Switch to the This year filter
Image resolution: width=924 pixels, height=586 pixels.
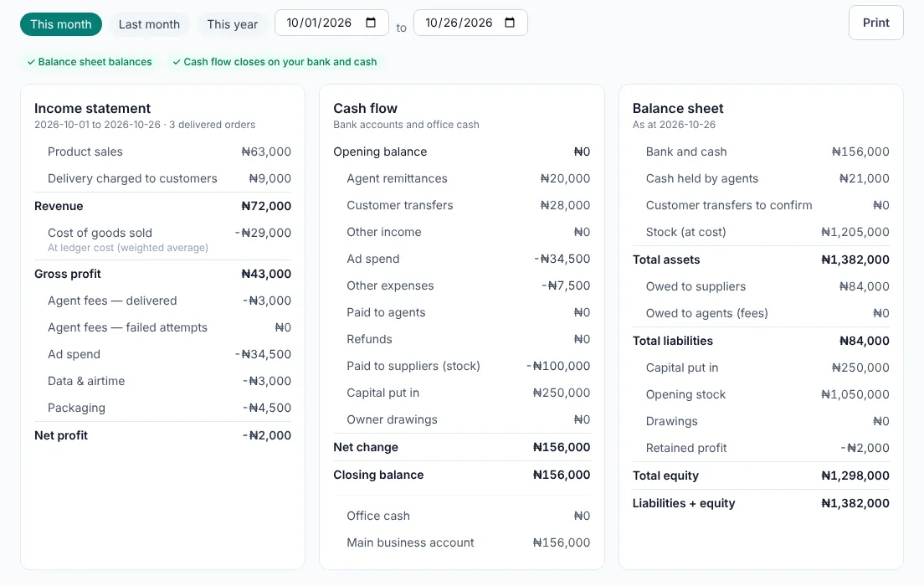(232, 24)
